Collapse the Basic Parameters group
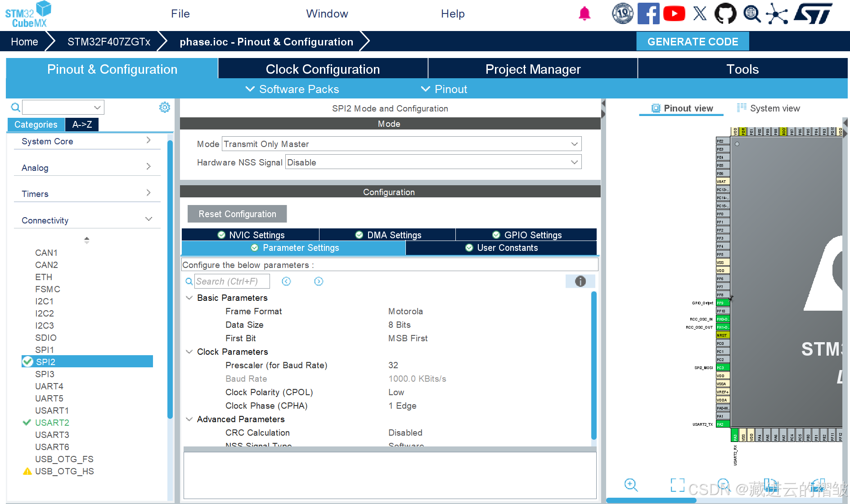The image size is (850, 504). (x=189, y=298)
